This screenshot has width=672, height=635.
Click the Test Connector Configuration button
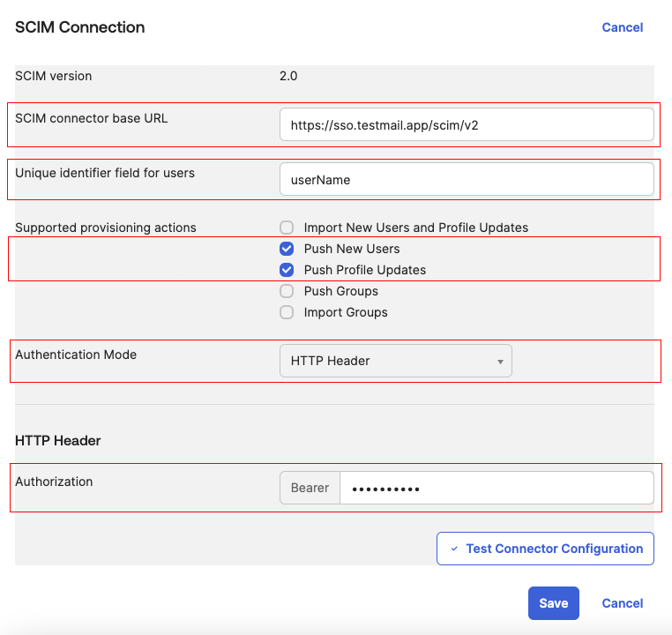(x=545, y=549)
